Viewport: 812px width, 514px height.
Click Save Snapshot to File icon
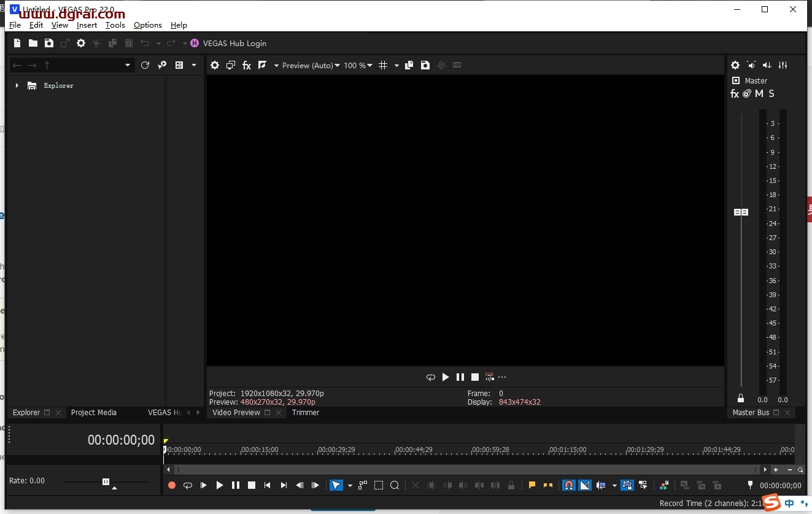tap(425, 65)
